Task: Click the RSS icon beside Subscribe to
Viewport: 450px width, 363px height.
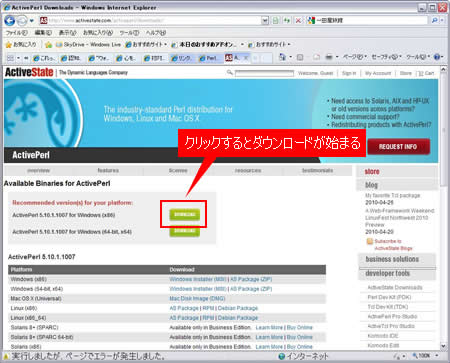Action: (x=370, y=241)
